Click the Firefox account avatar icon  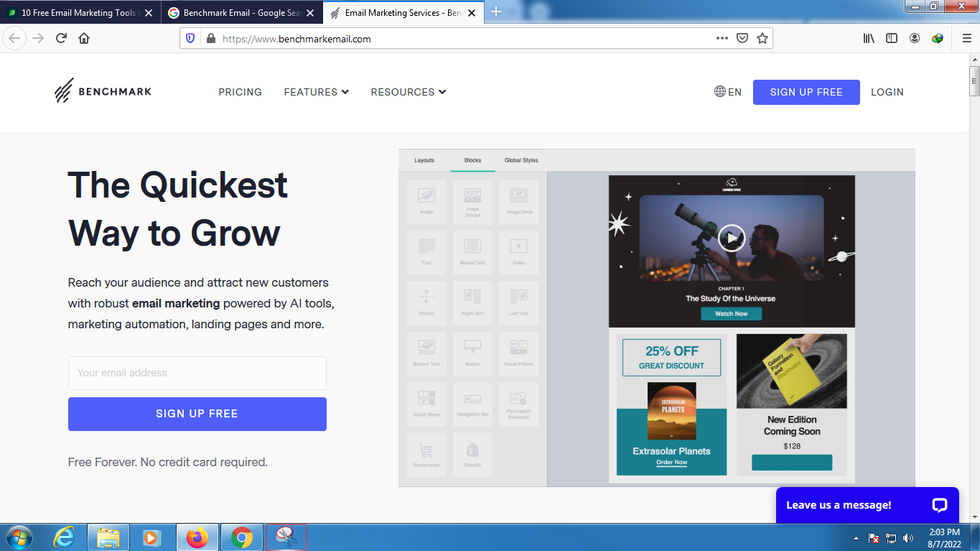click(x=915, y=38)
